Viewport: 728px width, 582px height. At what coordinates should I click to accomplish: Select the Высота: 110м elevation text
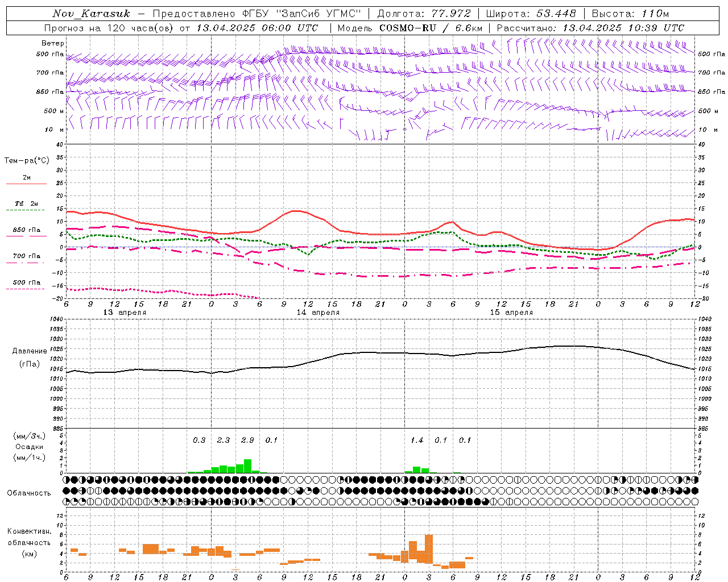(x=630, y=14)
